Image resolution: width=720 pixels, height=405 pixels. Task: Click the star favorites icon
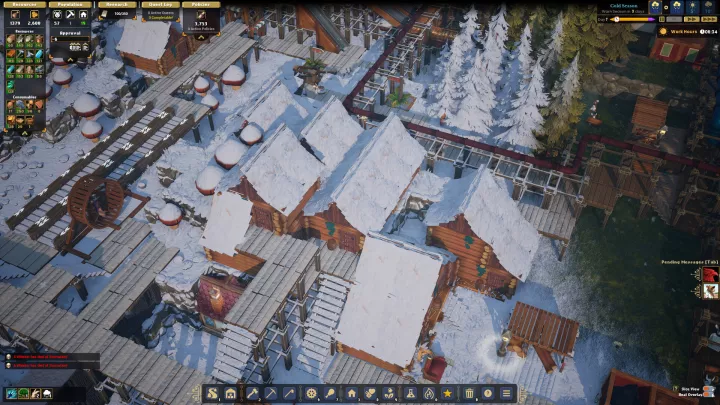tap(448, 393)
